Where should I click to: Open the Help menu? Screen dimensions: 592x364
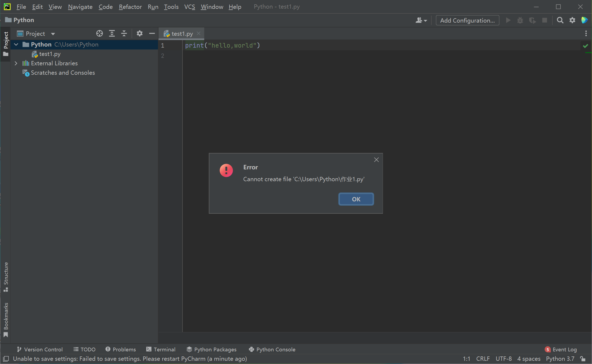point(235,7)
